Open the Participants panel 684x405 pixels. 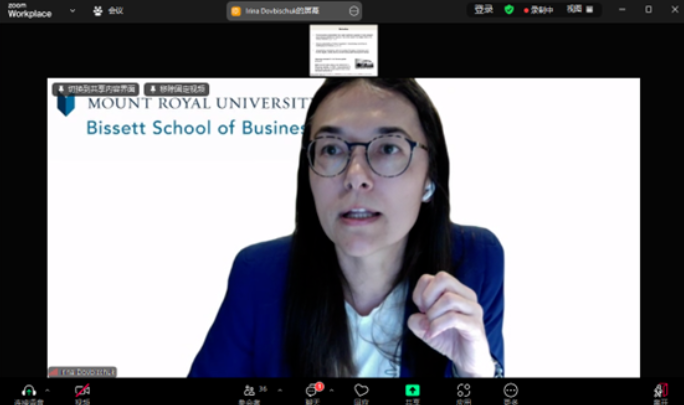(x=248, y=391)
